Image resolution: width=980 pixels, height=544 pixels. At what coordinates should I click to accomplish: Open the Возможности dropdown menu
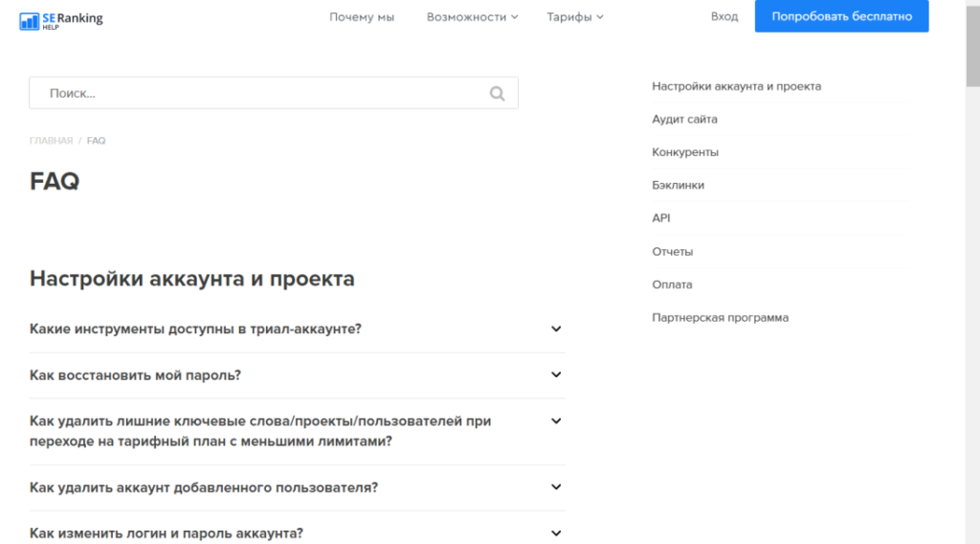[472, 17]
